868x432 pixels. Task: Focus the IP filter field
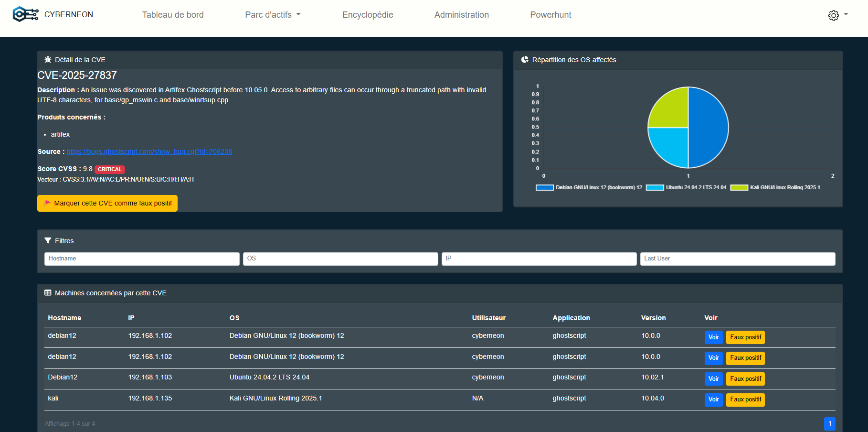(x=539, y=259)
